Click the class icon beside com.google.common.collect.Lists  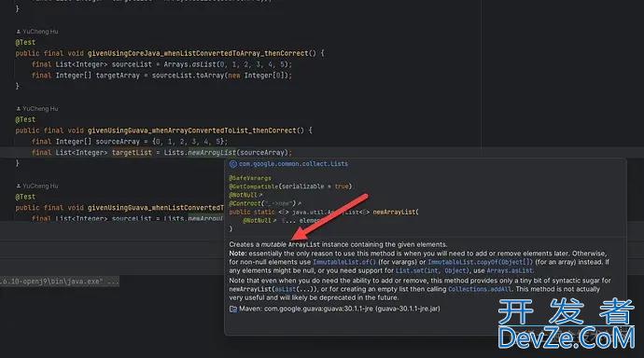tap(233, 164)
